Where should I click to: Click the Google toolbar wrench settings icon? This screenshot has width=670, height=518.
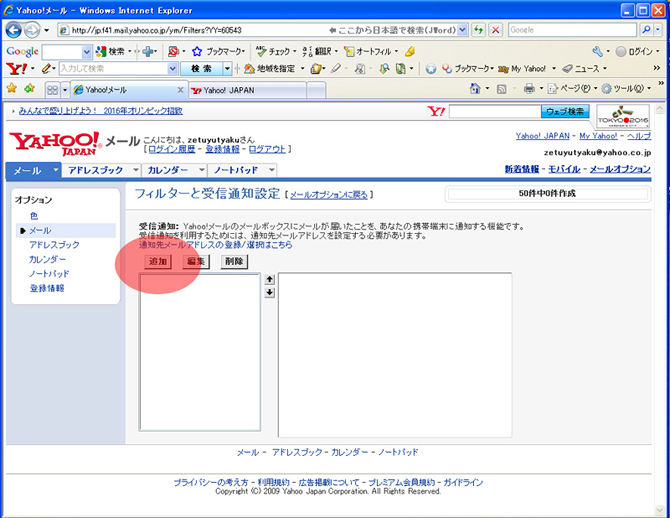pos(597,52)
